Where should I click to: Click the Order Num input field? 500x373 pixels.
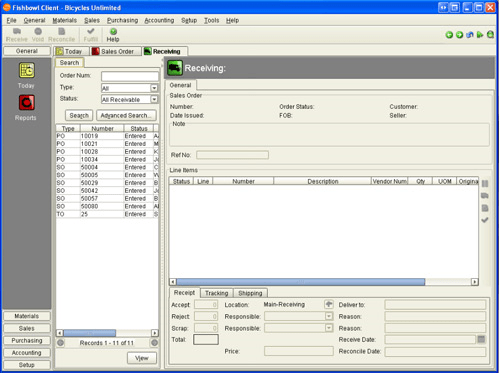point(130,76)
